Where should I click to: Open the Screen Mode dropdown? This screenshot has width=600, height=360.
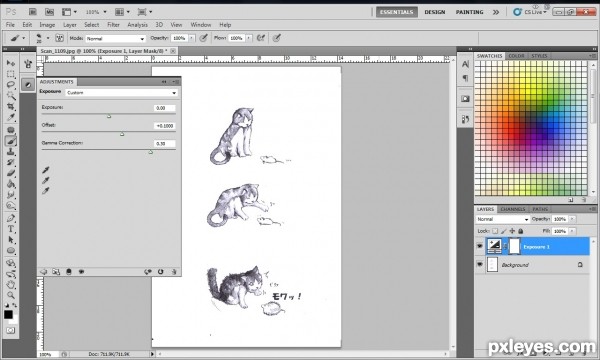145,12
